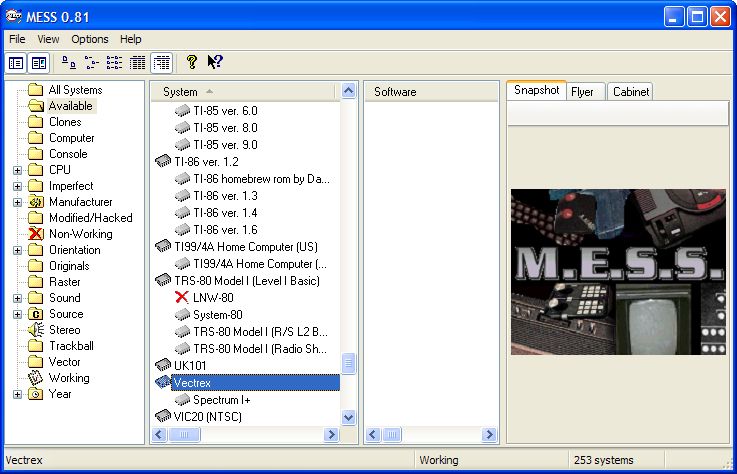Select the All Systems folder
Screen dimensions: 737x474
(75, 90)
